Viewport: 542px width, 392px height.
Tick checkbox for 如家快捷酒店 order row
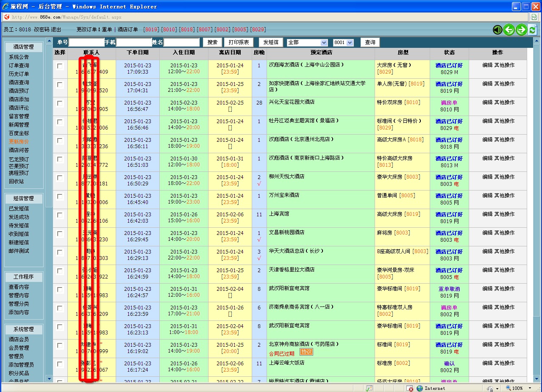pyautogui.click(x=60, y=85)
